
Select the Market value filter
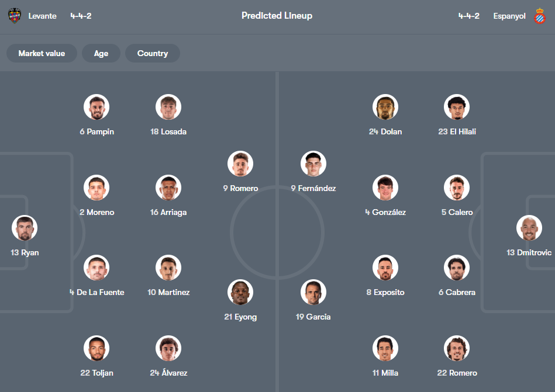point(42,53)
